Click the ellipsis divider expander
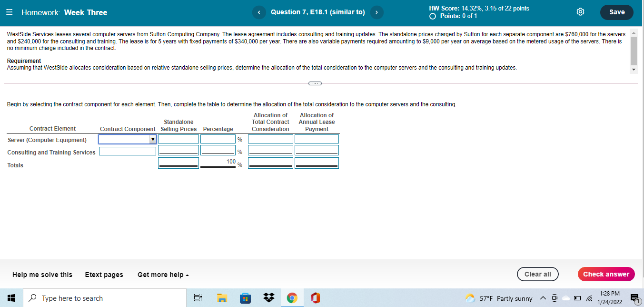Image resolution: width=644 pixels, height=307 pixels. point(314,83)
